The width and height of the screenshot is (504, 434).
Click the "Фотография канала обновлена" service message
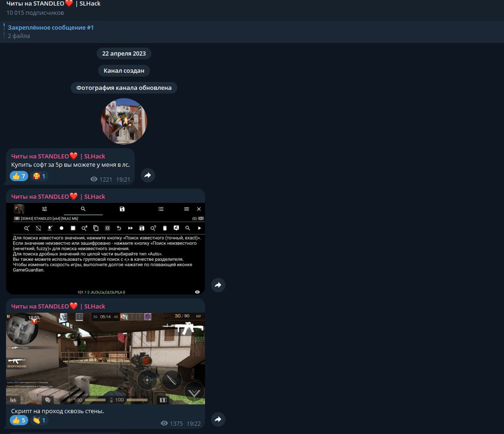(x=124, y=88)
